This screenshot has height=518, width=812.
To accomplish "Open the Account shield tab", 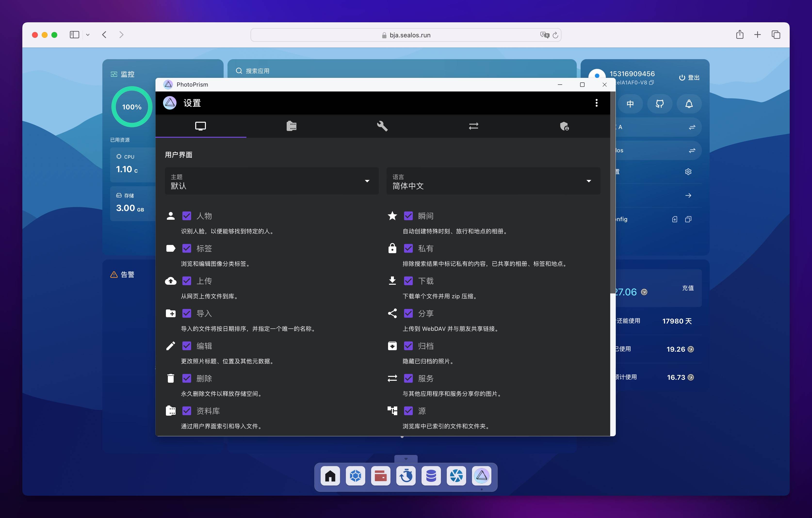I will coord(564,126).
